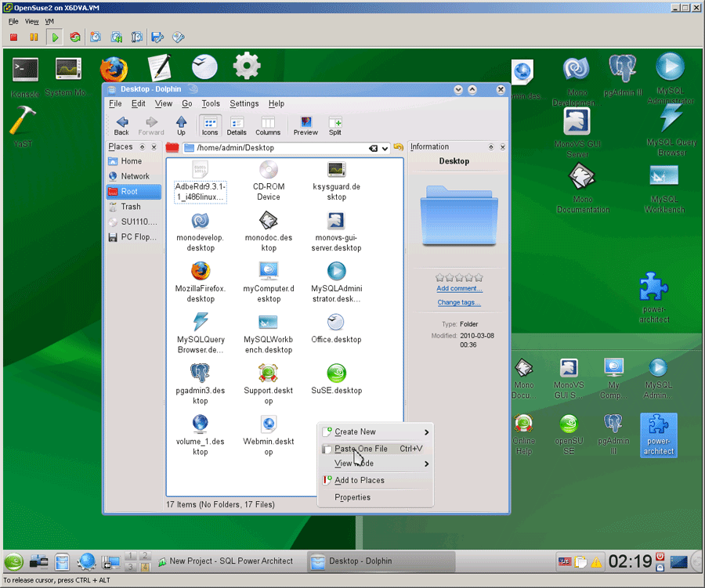This screenshot has width=705, height=588.
Task: Open the Tools menu in Dolphin
Action: coord(211,103)
